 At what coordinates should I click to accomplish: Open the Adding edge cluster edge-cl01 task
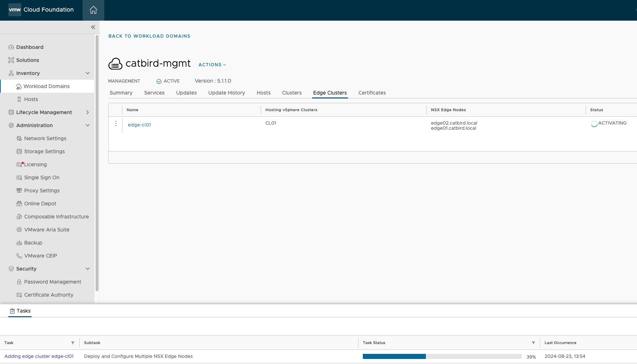pos(39,356)
